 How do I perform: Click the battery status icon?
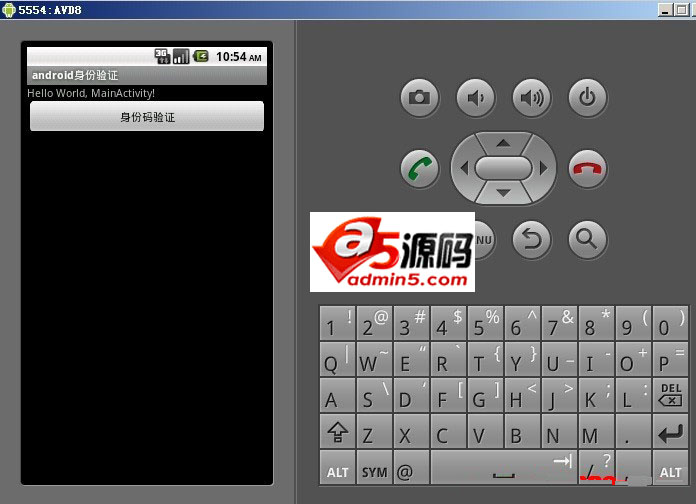point(201,56)
